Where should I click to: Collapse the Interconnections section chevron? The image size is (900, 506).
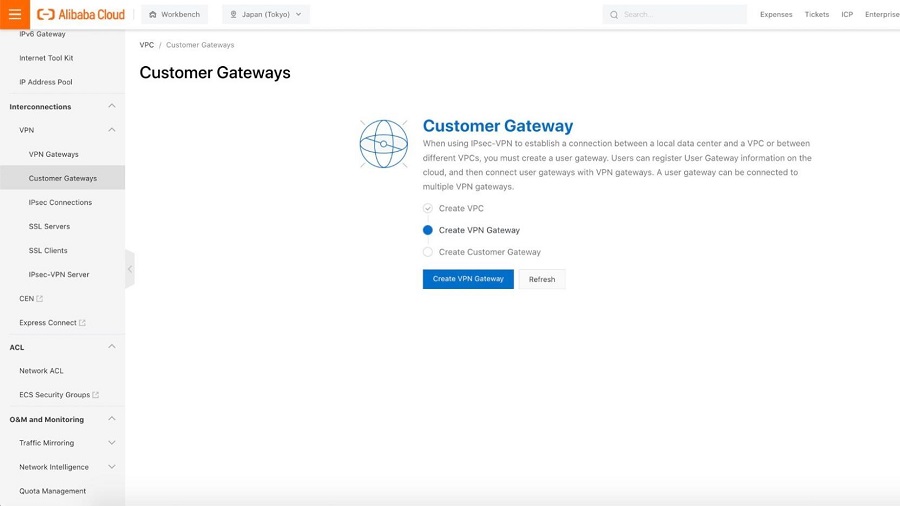pyautogui.click(x=112, y=106)
